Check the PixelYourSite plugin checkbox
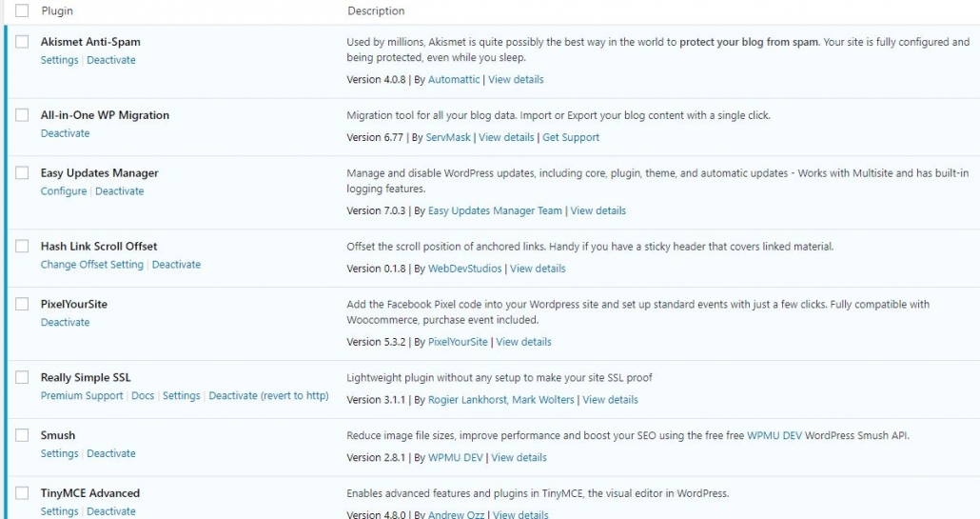980x519 pixels. 22,304
